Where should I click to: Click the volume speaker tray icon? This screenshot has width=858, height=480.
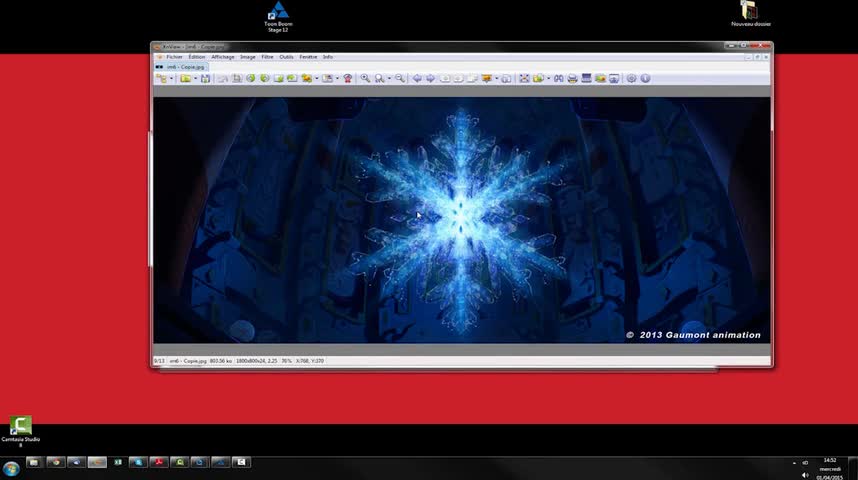point(805,475)
